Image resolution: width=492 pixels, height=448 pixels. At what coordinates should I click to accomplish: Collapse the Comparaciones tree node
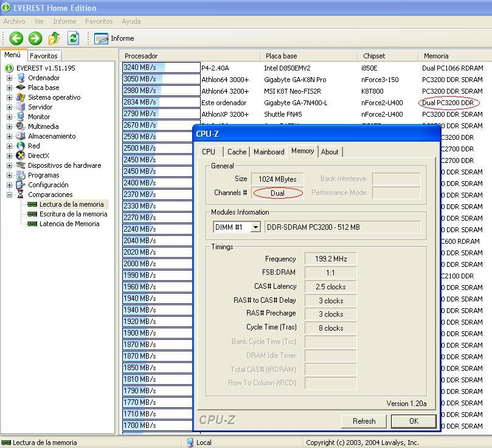pos(9,195)
